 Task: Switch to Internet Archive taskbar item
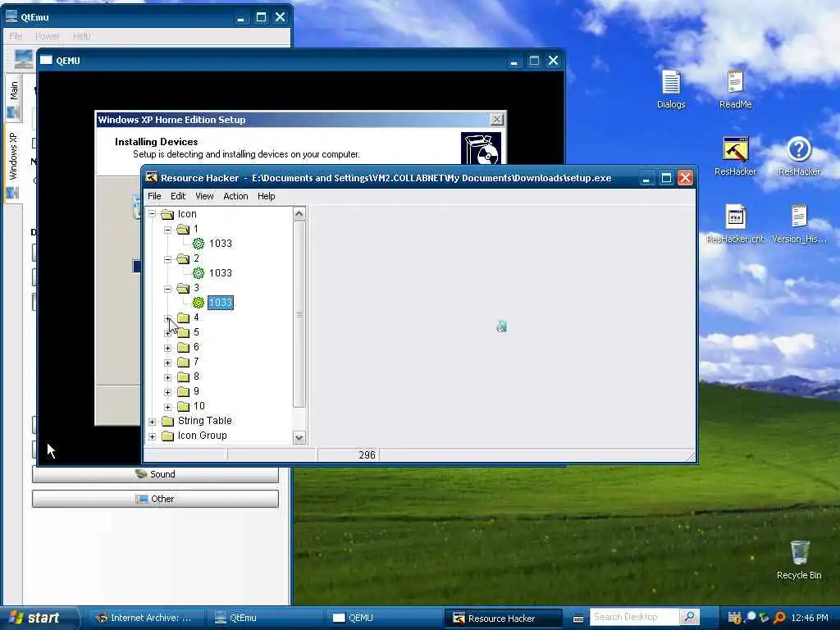coord(144,618)
